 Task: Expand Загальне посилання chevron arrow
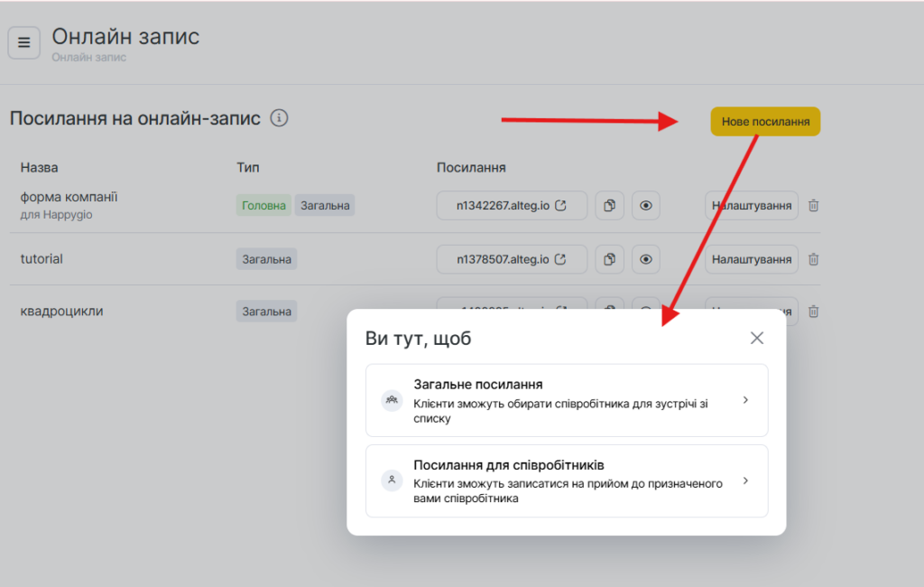coord(745,400)
